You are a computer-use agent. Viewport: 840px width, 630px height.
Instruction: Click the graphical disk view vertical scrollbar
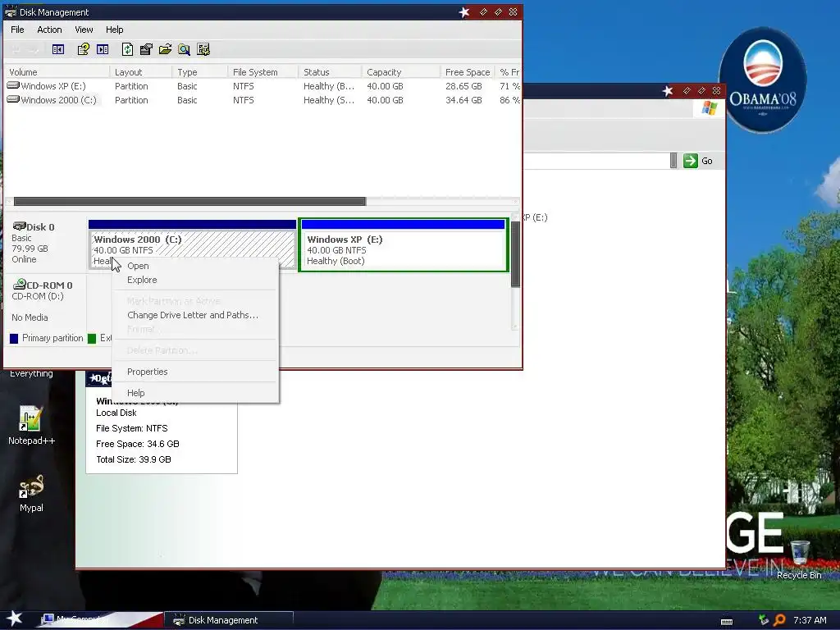515,254
